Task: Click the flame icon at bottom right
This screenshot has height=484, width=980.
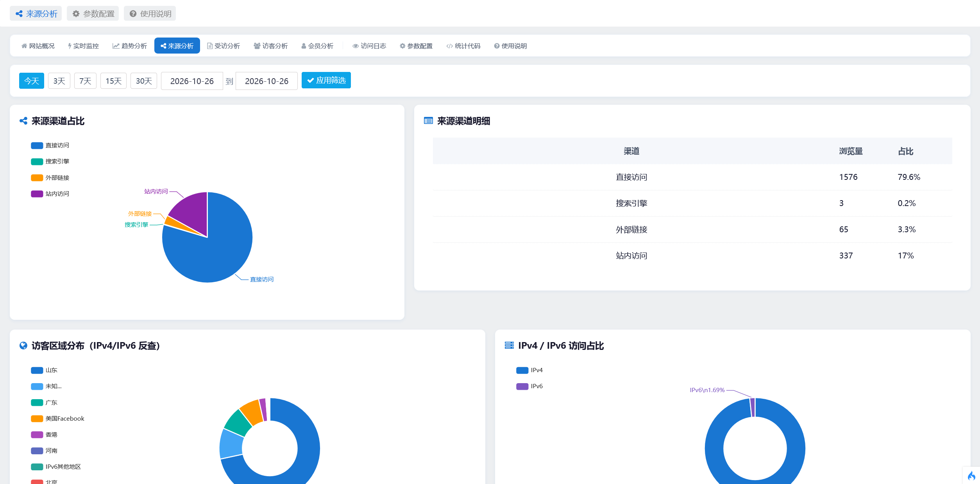Action: [x=971, y=475]
